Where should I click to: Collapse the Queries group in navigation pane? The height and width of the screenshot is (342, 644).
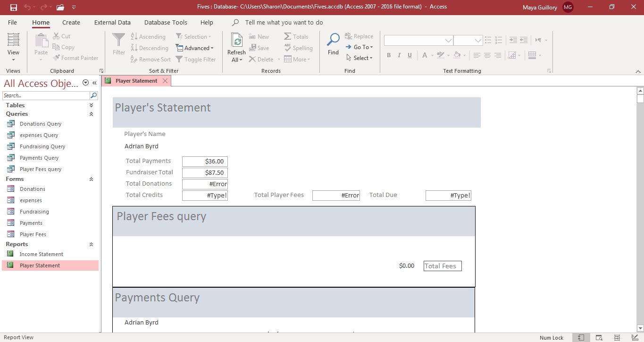point(91,114)
